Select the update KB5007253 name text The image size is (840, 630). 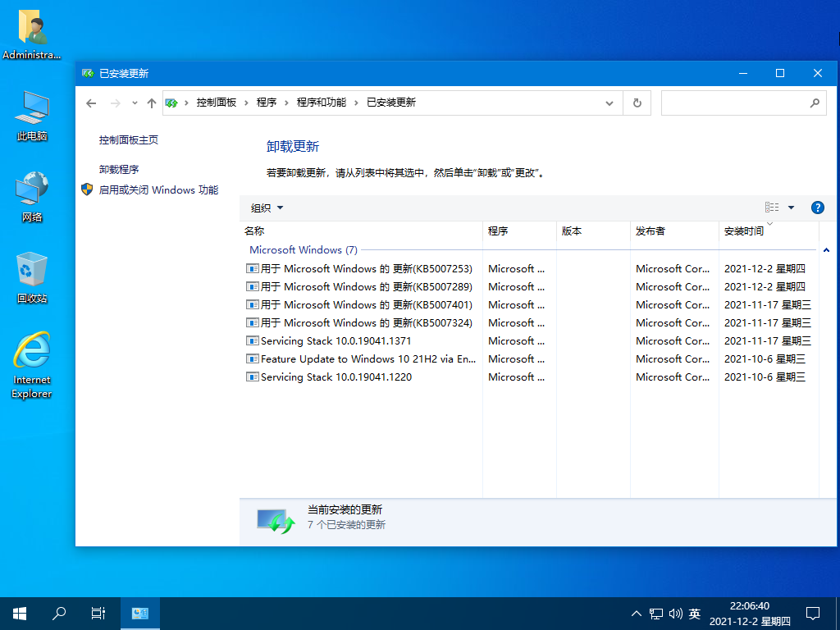pyautogui.click(x=367, y=268)
